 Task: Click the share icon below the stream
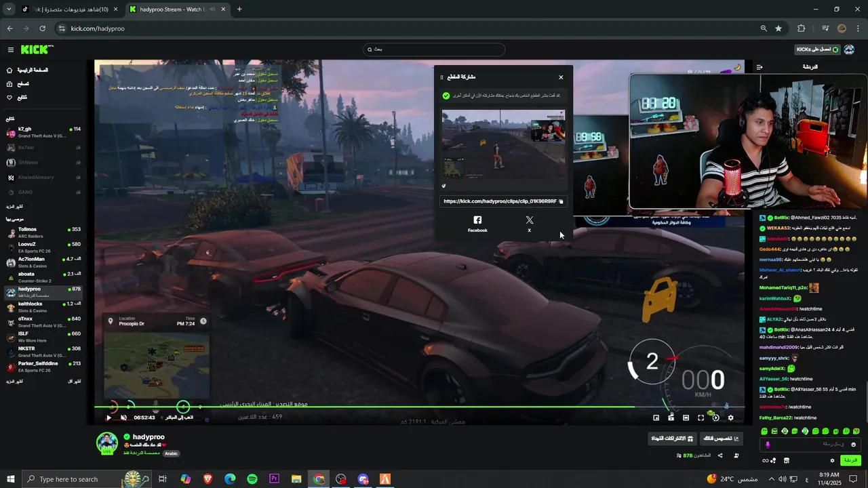[x=720, y=455]
